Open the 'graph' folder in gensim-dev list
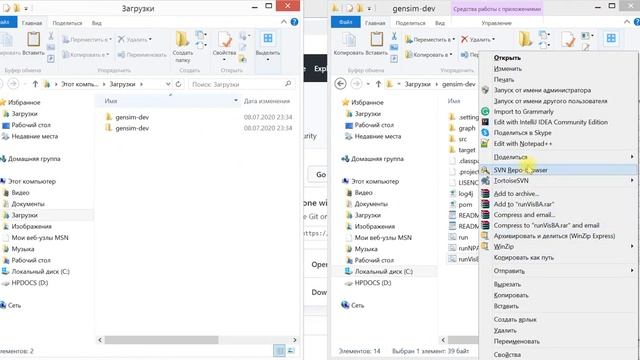This screenshot has height=360, width=640. tap(467, 128)
